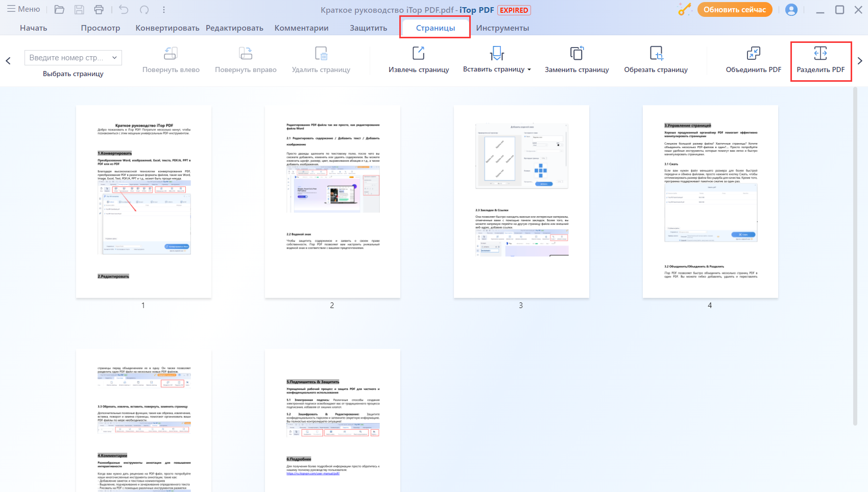Open the Редактировать tab
The image size is (868, 492).
(234, 28)
